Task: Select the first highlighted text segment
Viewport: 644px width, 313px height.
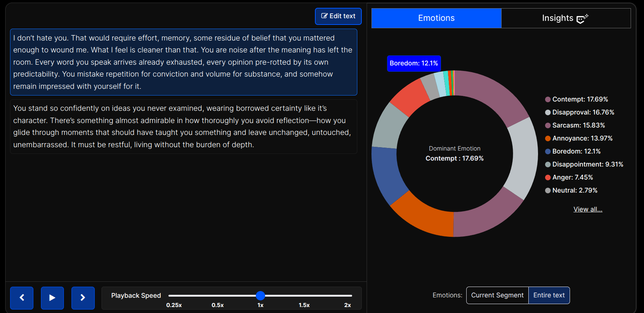Action: [184, 62]
